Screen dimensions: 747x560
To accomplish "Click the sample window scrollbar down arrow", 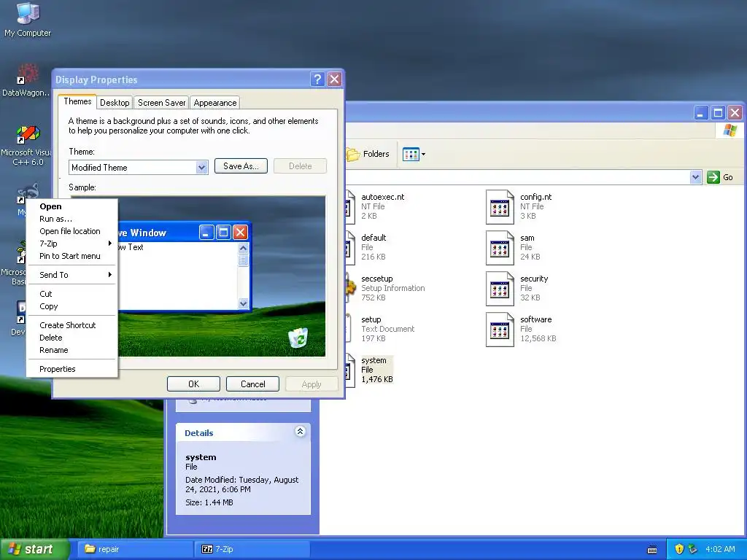I will [x=243, y=303].
